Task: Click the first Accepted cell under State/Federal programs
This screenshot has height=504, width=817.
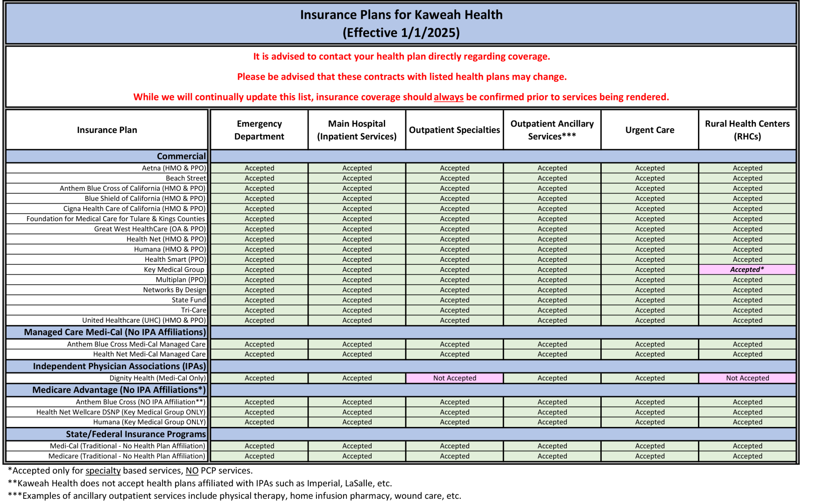Action: pyautogui.click(x=260, y=446)
